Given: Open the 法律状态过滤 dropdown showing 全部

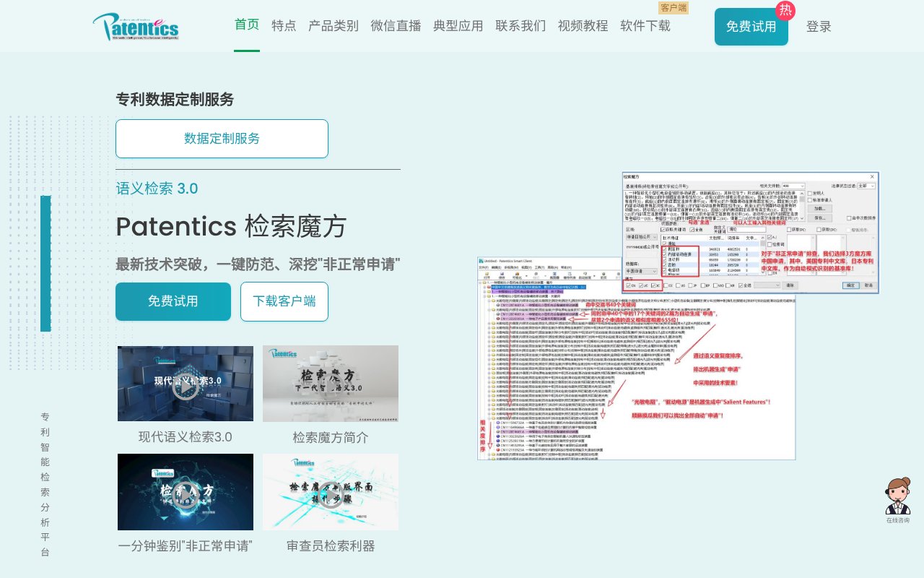Looking at the screenshot, I should coord(867,186).
